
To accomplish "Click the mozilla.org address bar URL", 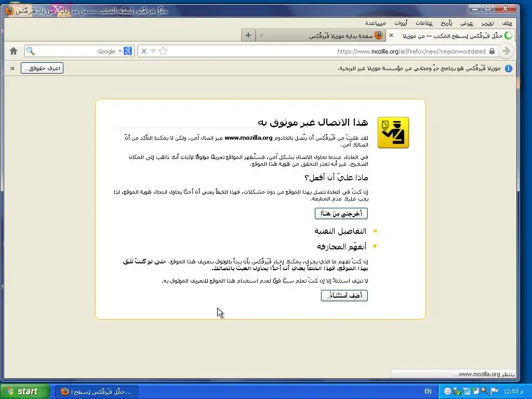I will point(411,51).
